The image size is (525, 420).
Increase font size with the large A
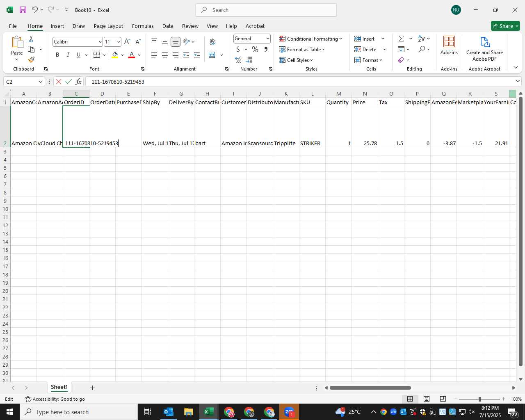tap(127, 41)
